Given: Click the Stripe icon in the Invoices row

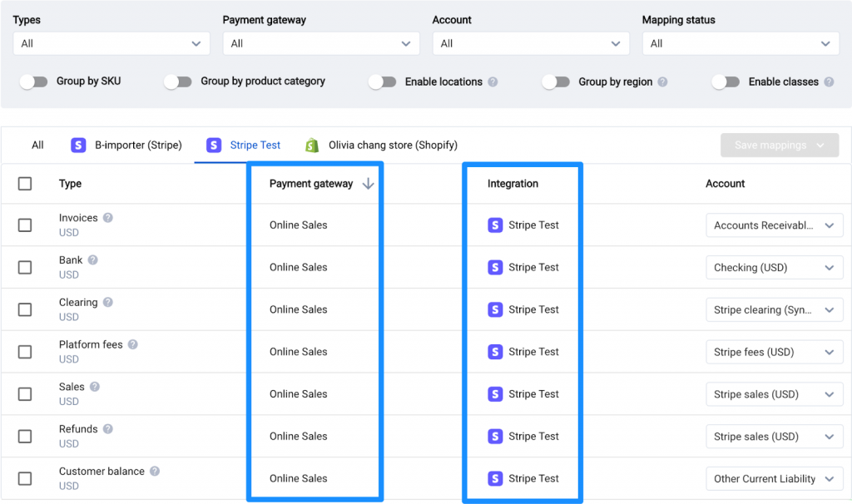Looking at the screenshot, I should click(495, 225).
